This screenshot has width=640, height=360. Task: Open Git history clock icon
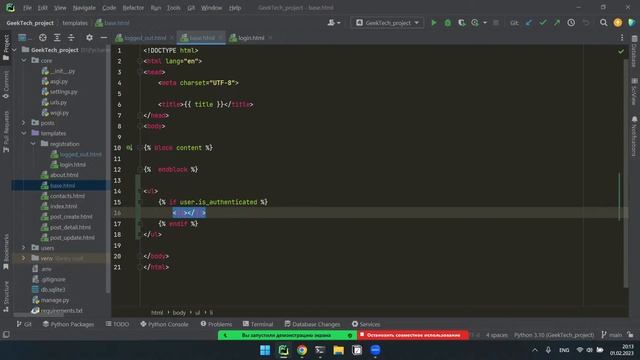(x=571, y=23)
